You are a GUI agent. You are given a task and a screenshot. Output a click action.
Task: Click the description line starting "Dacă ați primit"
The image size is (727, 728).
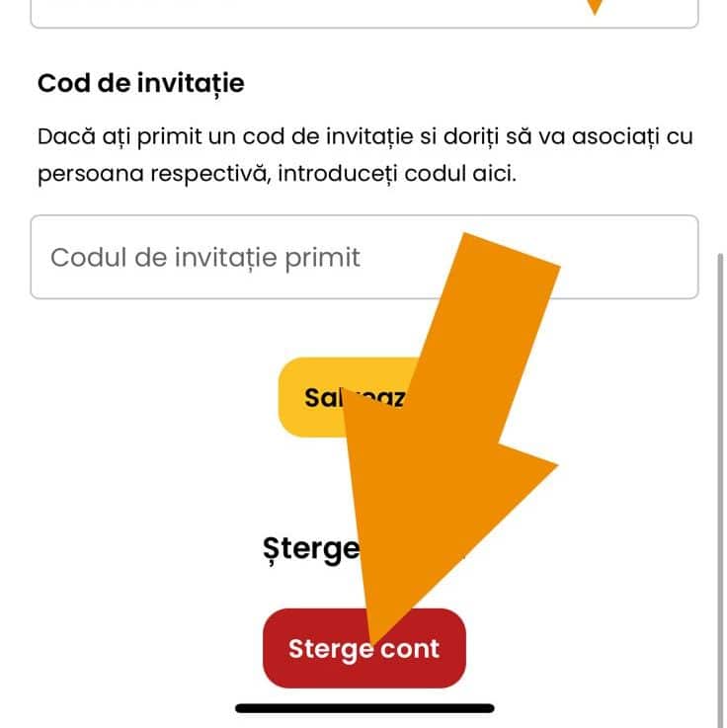coord(364,136)
